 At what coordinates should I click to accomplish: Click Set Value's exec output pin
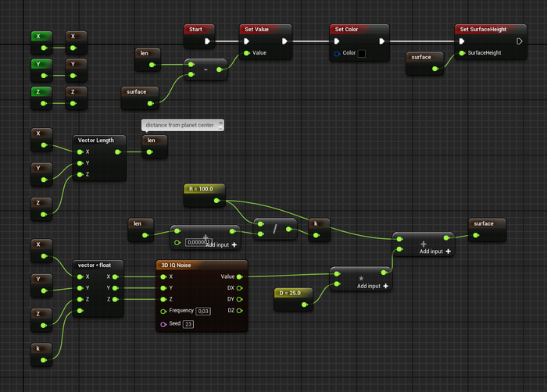tap(284, 41)
